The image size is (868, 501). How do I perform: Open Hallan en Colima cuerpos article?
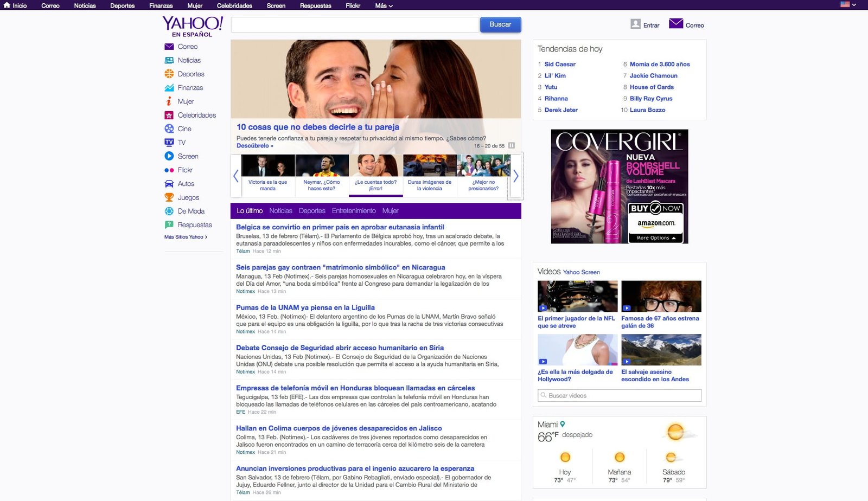click(x=339, y=428)
